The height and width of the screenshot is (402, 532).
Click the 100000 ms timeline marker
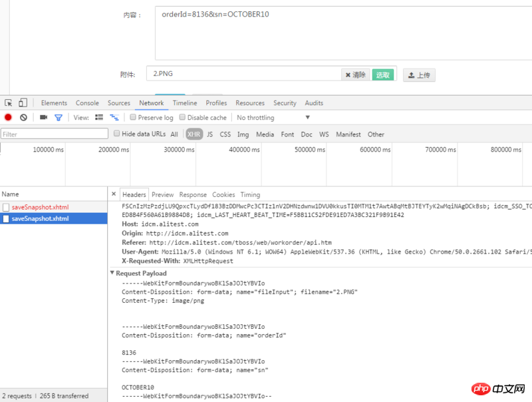(48, 149)
